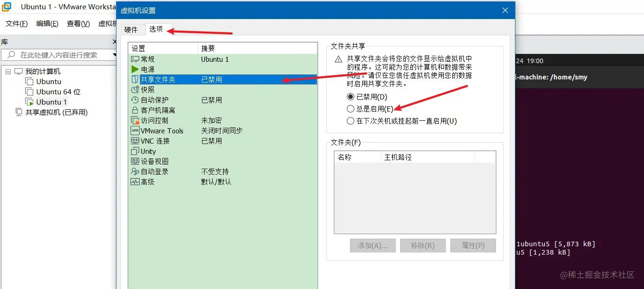This screenshot has width=644, height=289.
Task: Click the Properties 属性(P) button
Action: tap(473, 245)
